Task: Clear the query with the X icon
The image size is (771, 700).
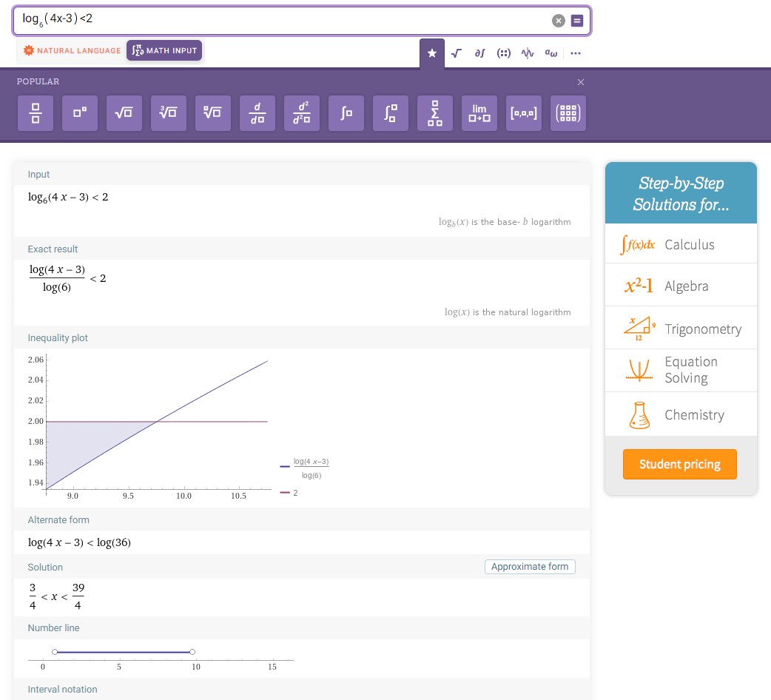Action: (558, 21)
